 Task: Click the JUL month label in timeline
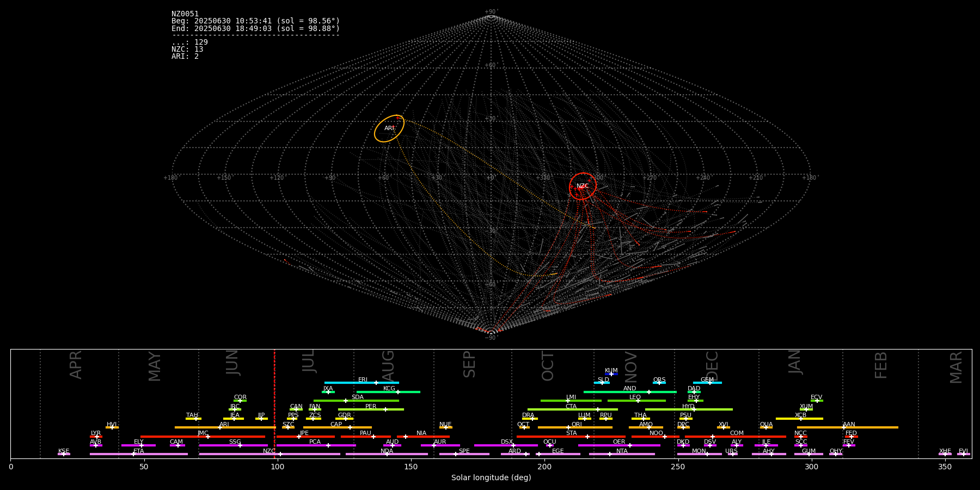(309, 360)
